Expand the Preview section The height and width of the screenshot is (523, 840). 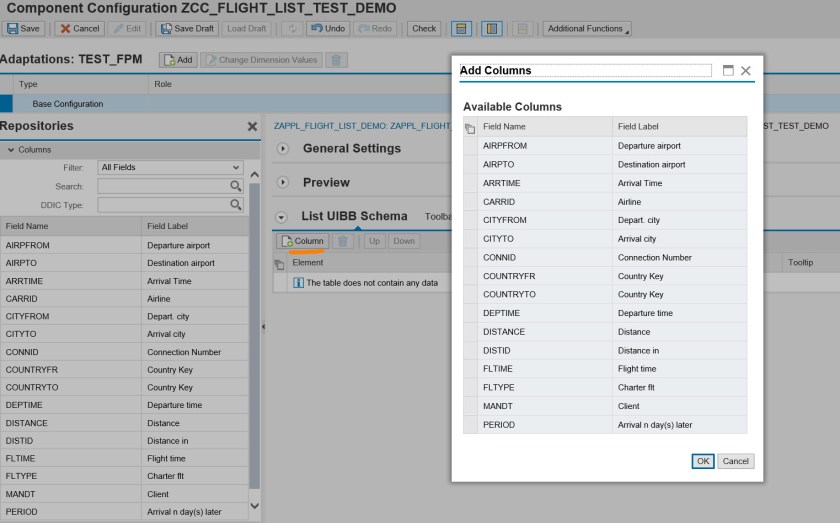(282, 183)
